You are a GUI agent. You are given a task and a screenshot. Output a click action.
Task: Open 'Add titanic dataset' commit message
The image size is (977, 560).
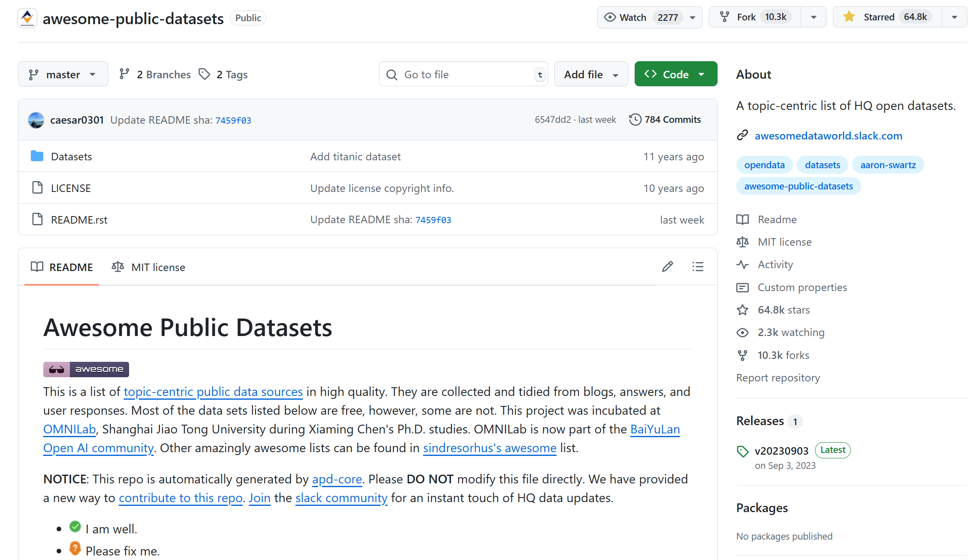tap(355, 157)
